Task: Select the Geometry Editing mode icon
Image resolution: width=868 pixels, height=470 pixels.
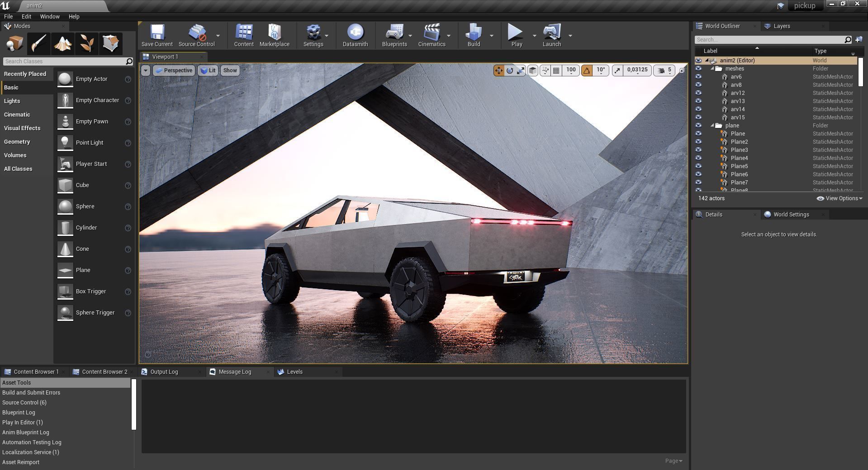Action: click(x=110, y=43)
